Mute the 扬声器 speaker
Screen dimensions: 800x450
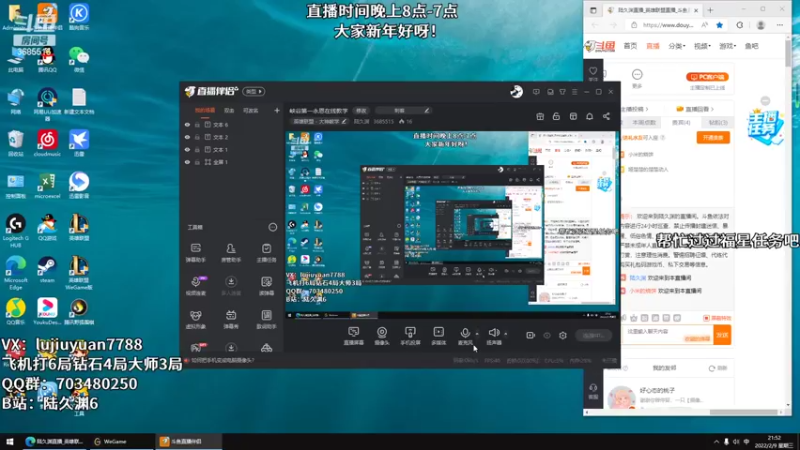tap(493, 336)
